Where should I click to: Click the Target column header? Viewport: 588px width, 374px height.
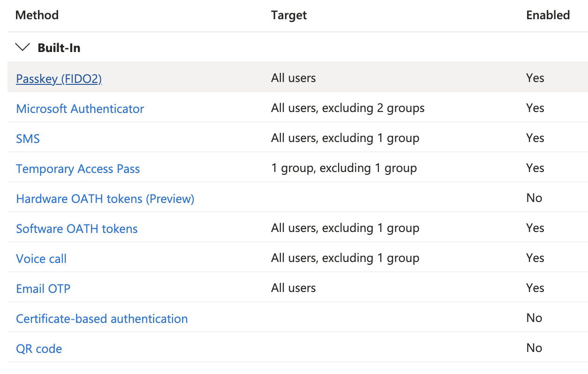tap(289, 15)
